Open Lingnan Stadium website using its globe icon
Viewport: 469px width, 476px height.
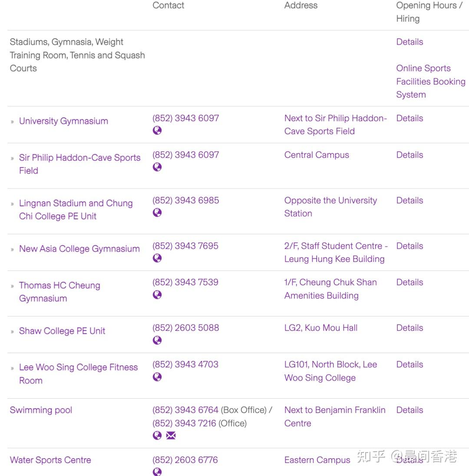pos(157,212)
